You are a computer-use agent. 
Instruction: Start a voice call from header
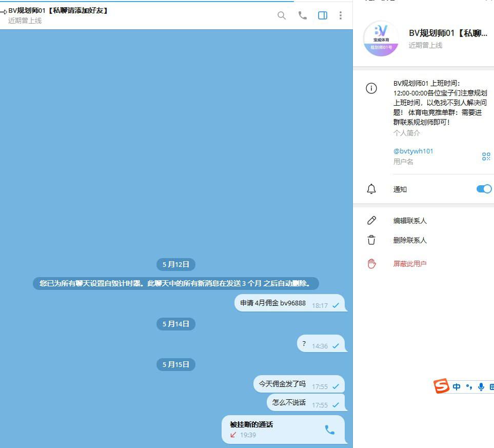(x=303, y=15)
